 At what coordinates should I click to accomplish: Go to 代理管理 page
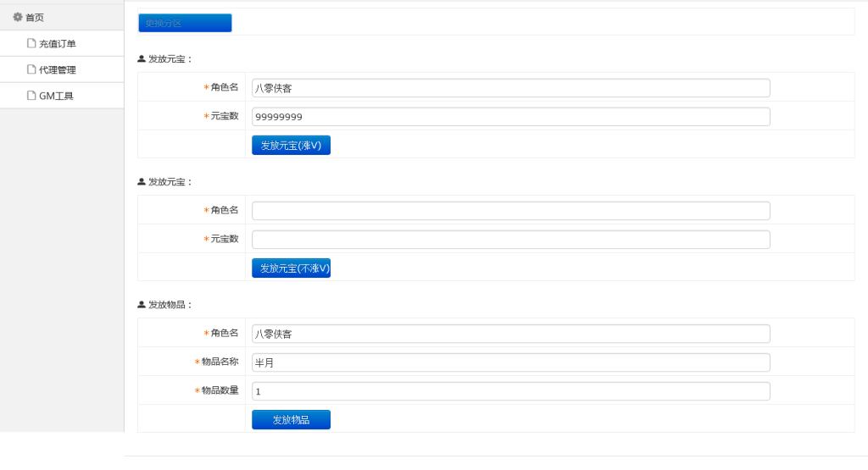pos(57,69)
